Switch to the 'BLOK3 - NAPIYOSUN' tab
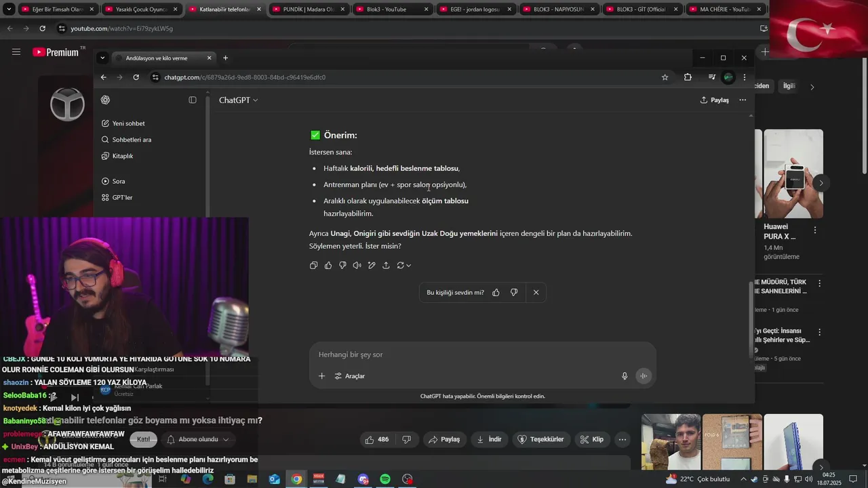Viewport: 868px width, 488px height. click(559, 9)
